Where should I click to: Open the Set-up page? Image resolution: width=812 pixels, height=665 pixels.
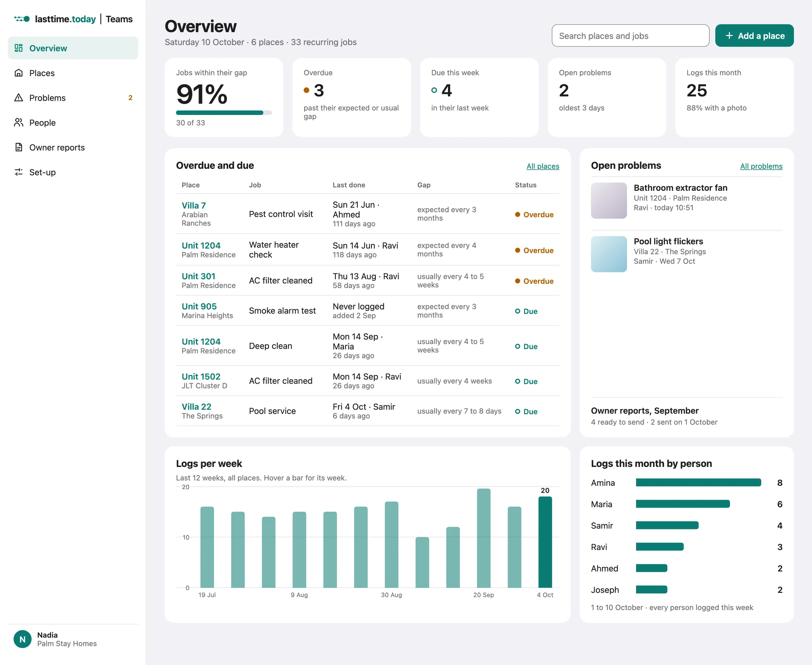[x=73, y=172]
